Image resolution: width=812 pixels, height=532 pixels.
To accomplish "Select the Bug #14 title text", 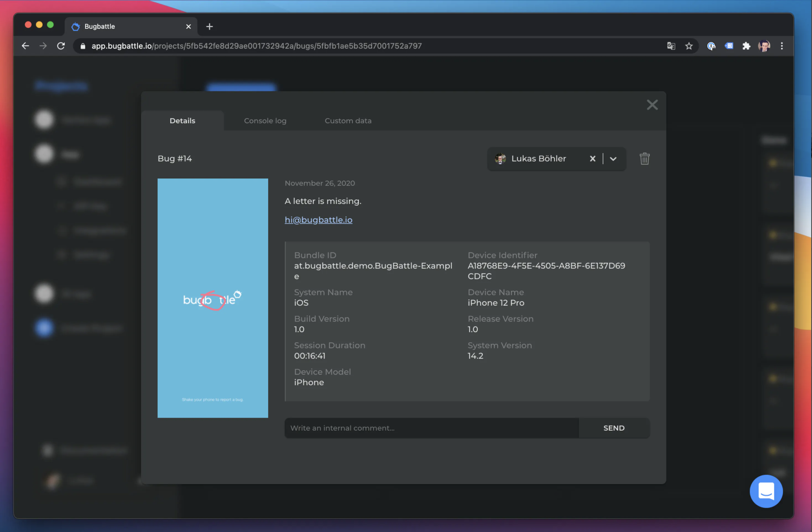I will 175,159.
